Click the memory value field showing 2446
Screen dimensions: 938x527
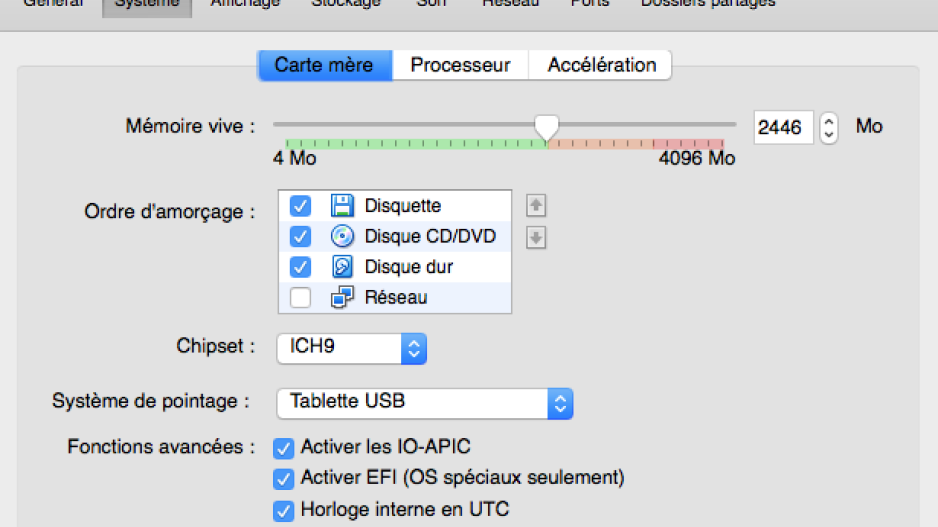coord(784,127)
